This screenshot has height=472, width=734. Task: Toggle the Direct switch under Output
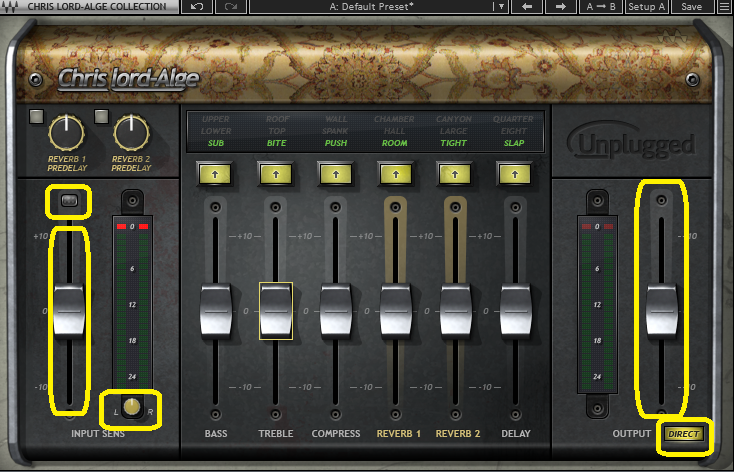coord(684,433)
